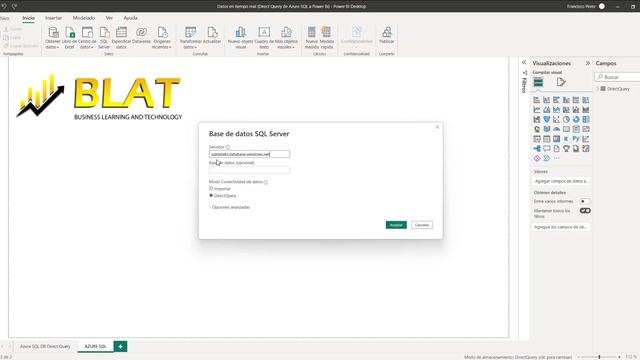
Task: Collapse the Visualizaciones pane chevron
Action: (x=588, y=63)
